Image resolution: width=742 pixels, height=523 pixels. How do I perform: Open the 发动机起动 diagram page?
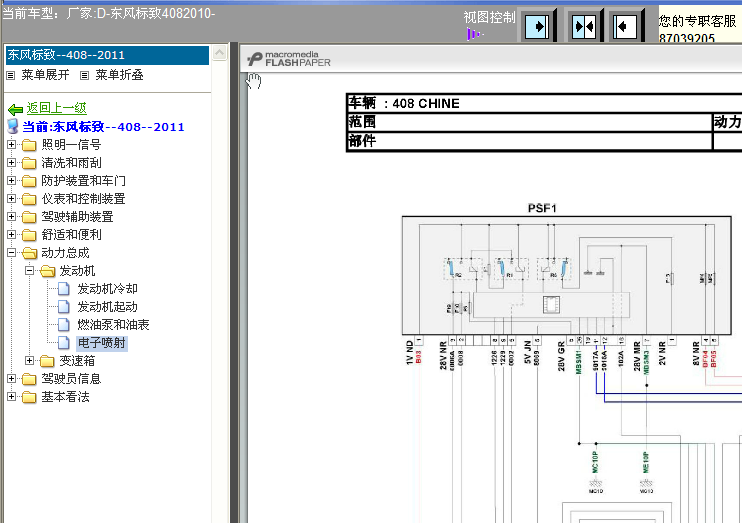point(107,307)
